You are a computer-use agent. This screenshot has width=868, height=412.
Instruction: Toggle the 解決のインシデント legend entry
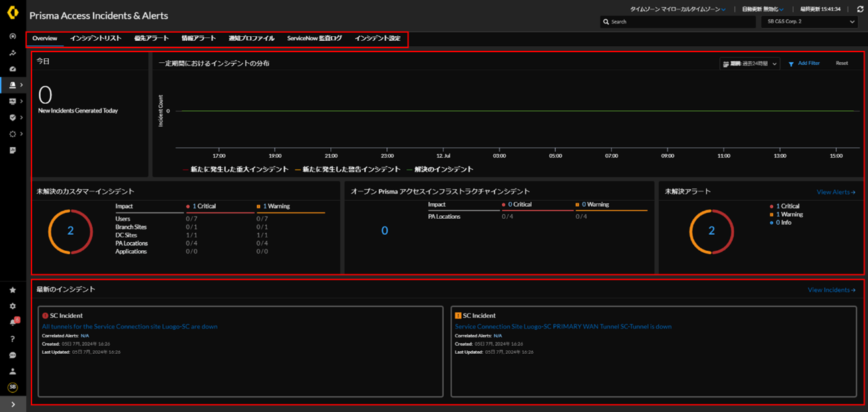(440, 170)
